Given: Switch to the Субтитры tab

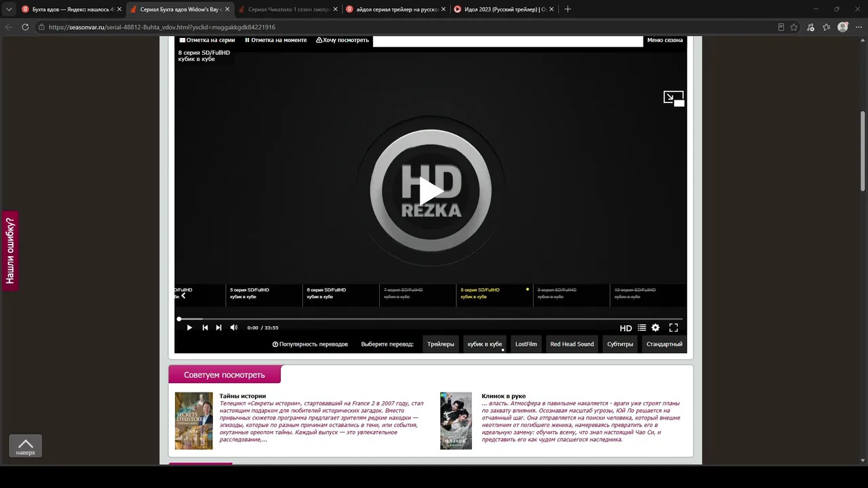Looking at the screenshot, I should click(620, 344).
